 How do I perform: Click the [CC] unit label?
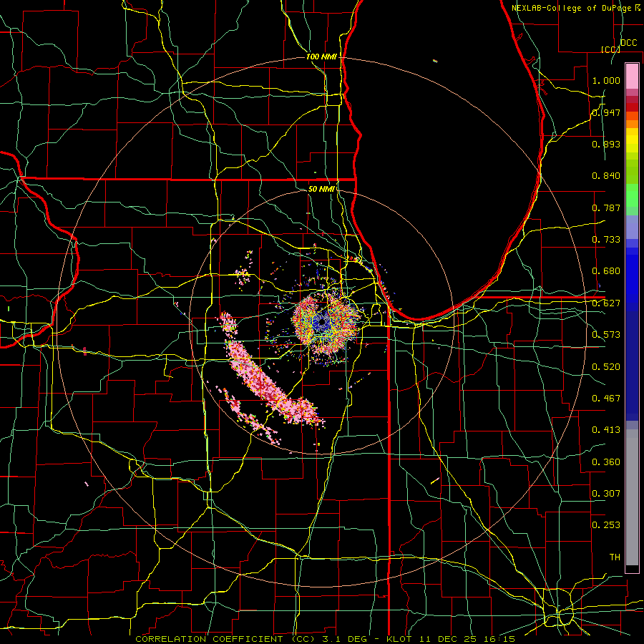610,49
